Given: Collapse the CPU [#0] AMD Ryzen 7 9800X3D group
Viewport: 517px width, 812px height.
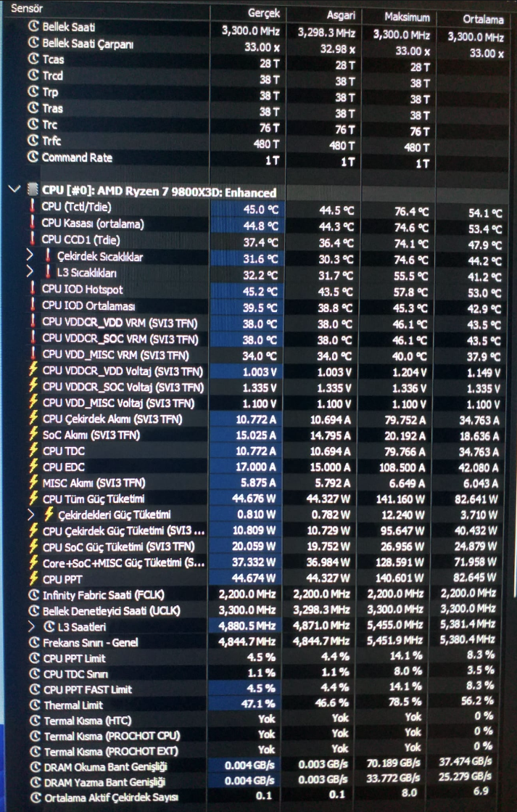Looking at the screenshot, I should click(x=15, y=189).
